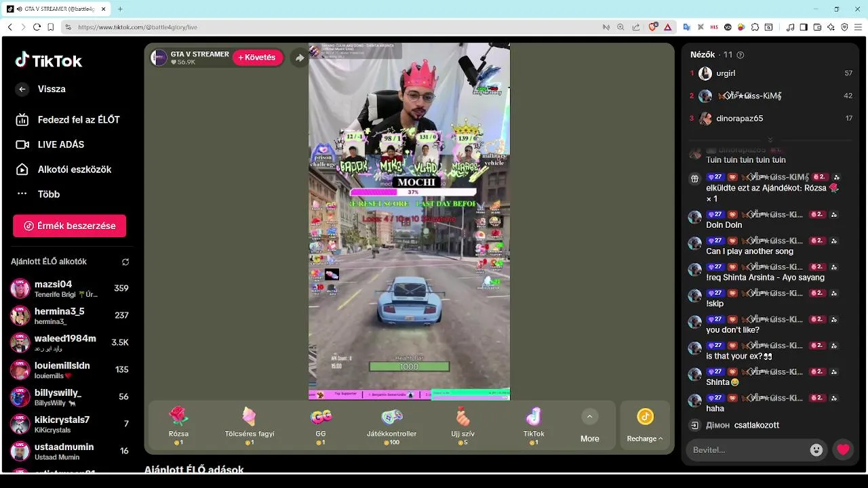Viewport: 868px width, 488px height.
Task: Click Érmék beszerzése button
Action: [x=69, y=226]
